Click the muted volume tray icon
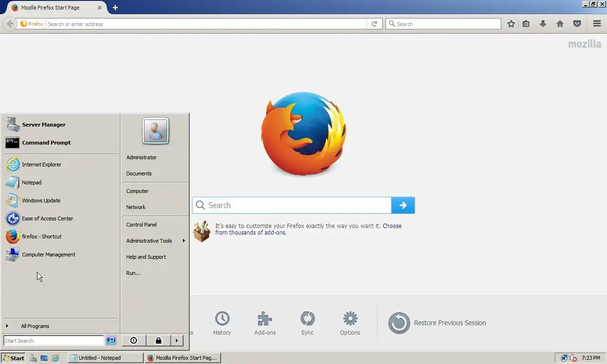The image size is (607, 364). (x=573, y=358)
